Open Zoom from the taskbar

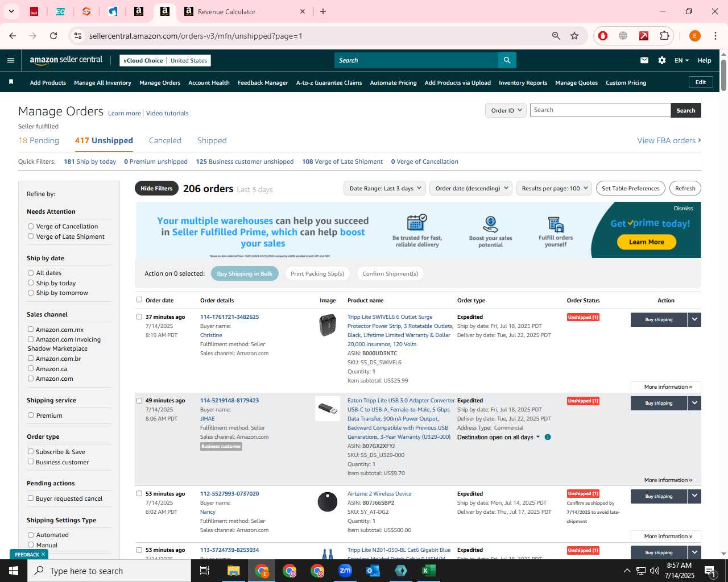click(345, 571)
